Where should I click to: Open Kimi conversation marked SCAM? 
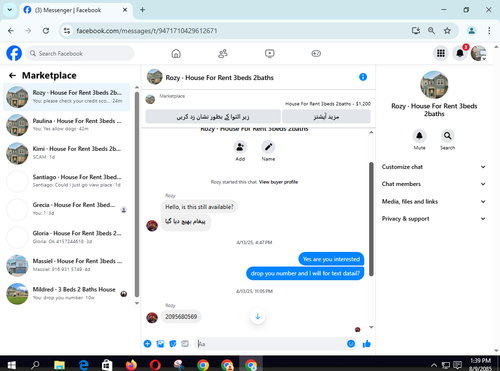coord(67,153)
